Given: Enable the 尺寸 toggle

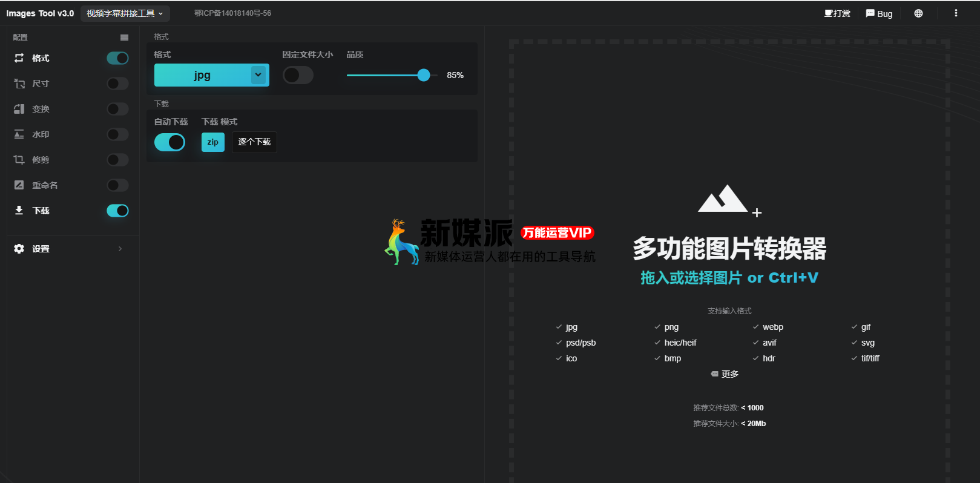Looking at the screenshot, I should [117, 84].
